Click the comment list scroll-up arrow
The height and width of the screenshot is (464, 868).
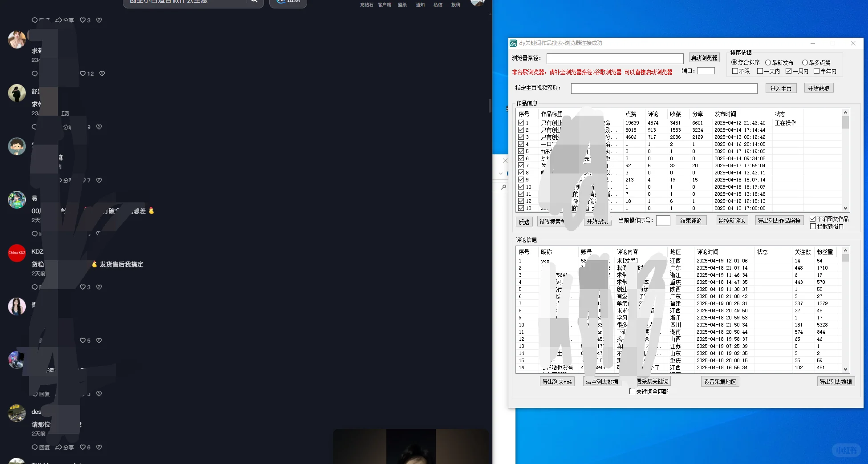(x=845, y=250)
